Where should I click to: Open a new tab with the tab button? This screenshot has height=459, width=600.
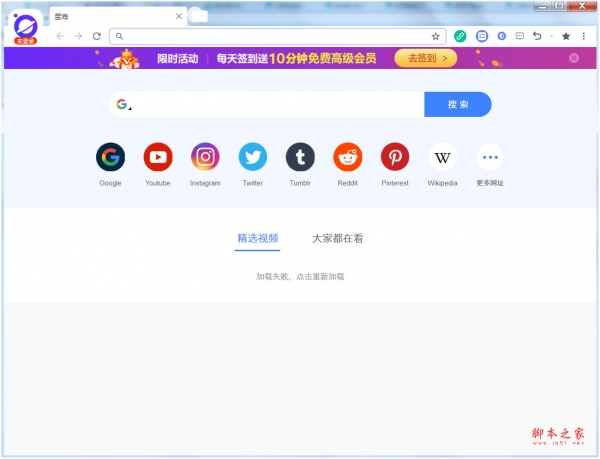click(198, 15)
